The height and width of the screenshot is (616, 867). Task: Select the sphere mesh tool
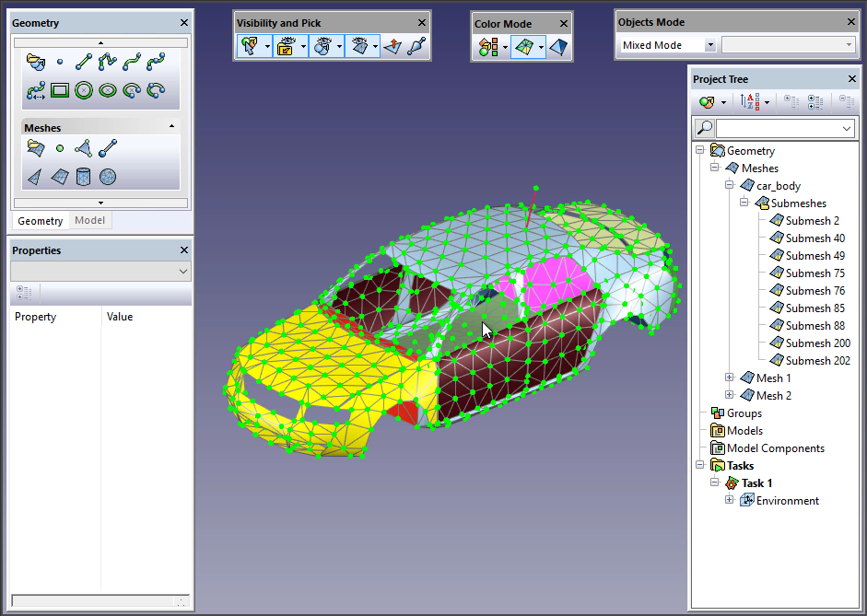coord(108,176)
